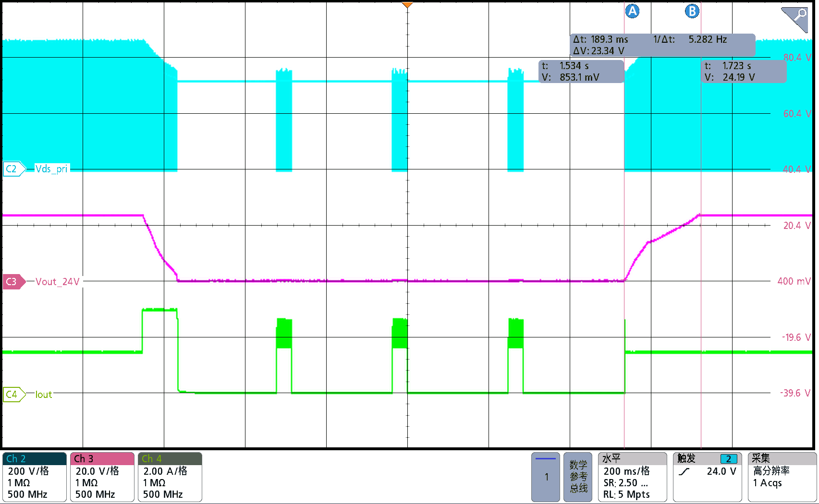This screenshot has width=819, height=504.
Task: Open the Ch 2 settings badge
Action: coord(35,477)
